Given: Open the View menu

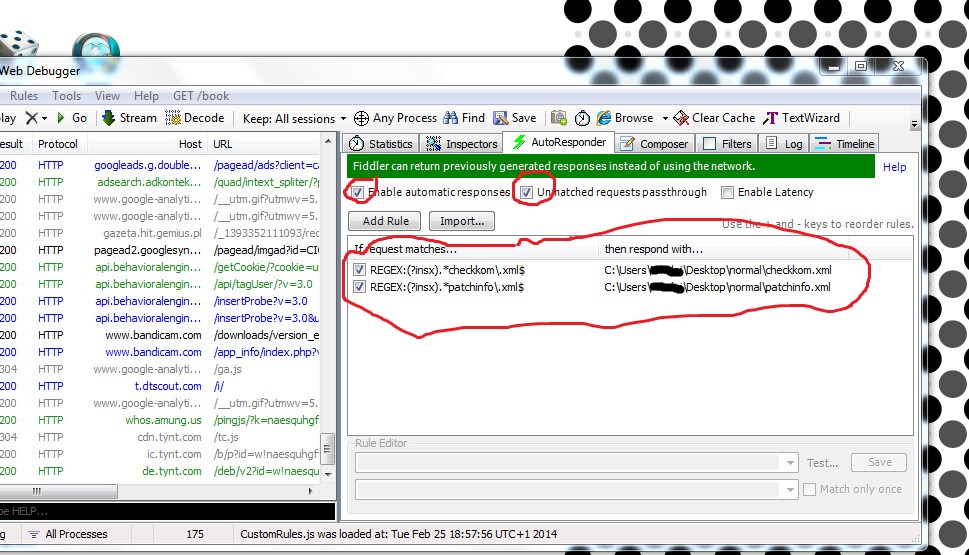Looking at the screenshot, I should coord(108,96).
